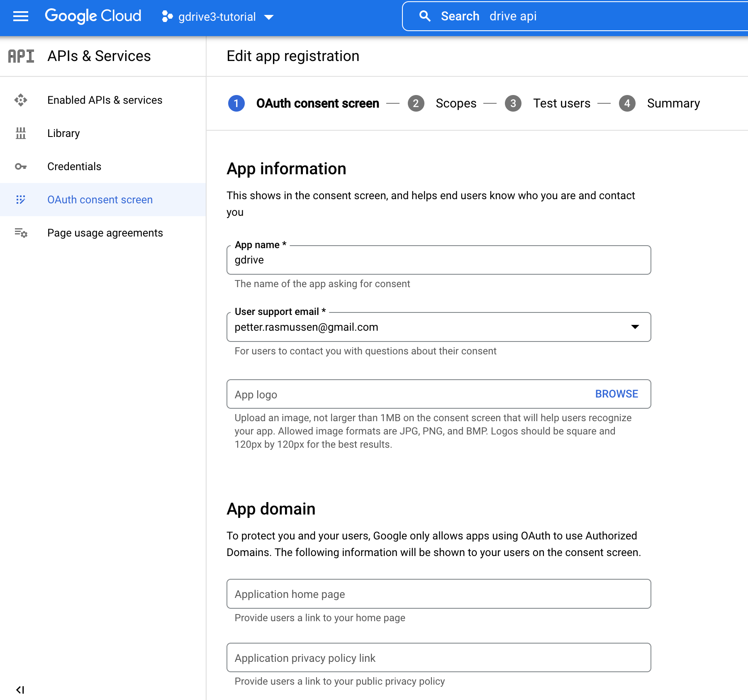Click BROWSE to upload app logo
Image resolution: width=748 pixels, height=700 pixels.
coord(616,394)
